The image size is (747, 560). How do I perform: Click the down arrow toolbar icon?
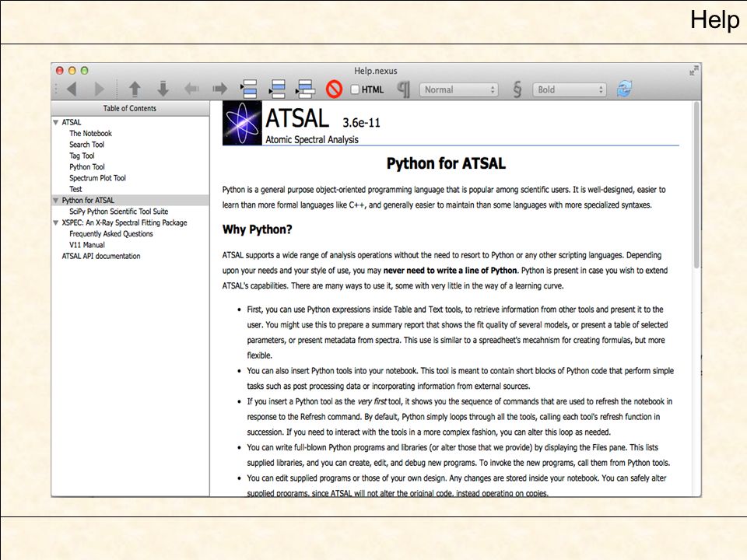coord(163,89)
